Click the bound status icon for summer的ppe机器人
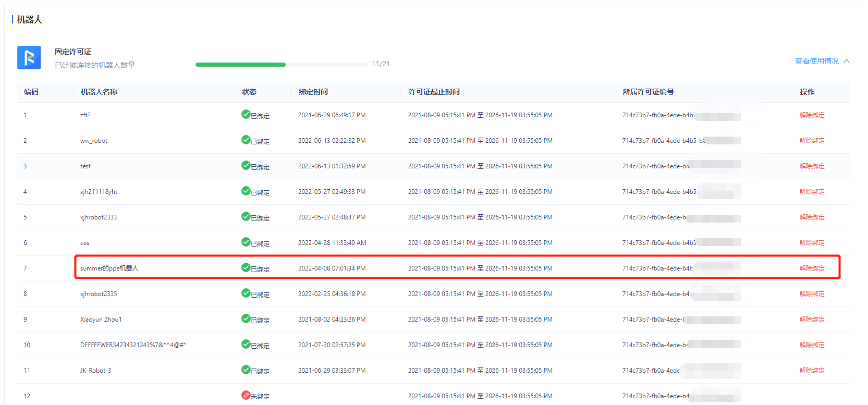Image resolution: width=868 pixels, height=405 pixels. pos(246,267)
